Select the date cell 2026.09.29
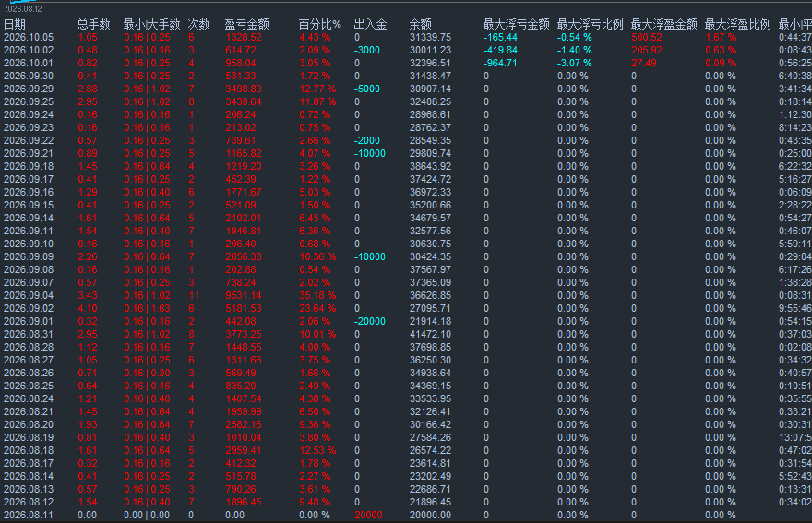The image size is (812, 523). 29,89
